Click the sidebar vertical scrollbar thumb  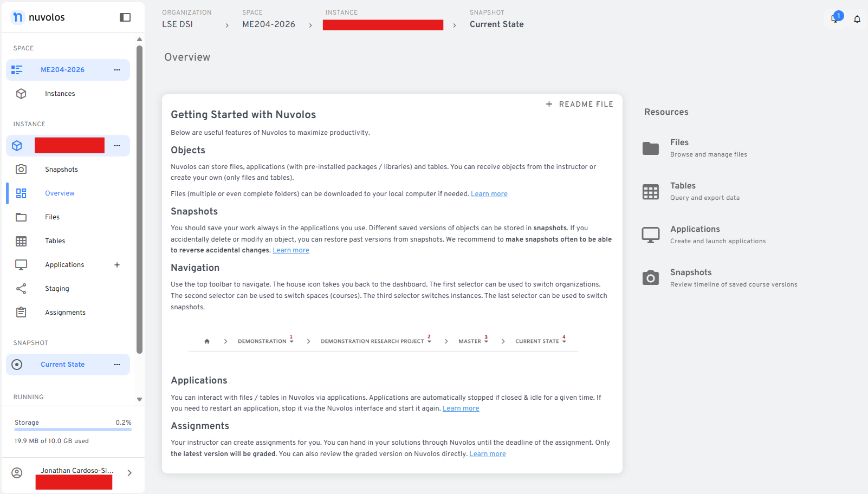tap(139, 199)
